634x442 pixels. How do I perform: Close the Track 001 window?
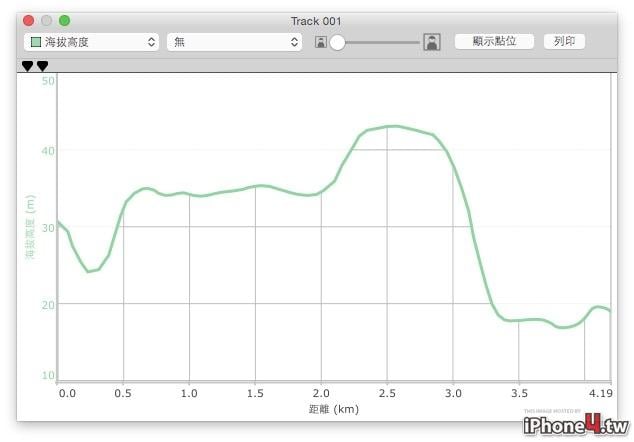[x=29, y=21]
